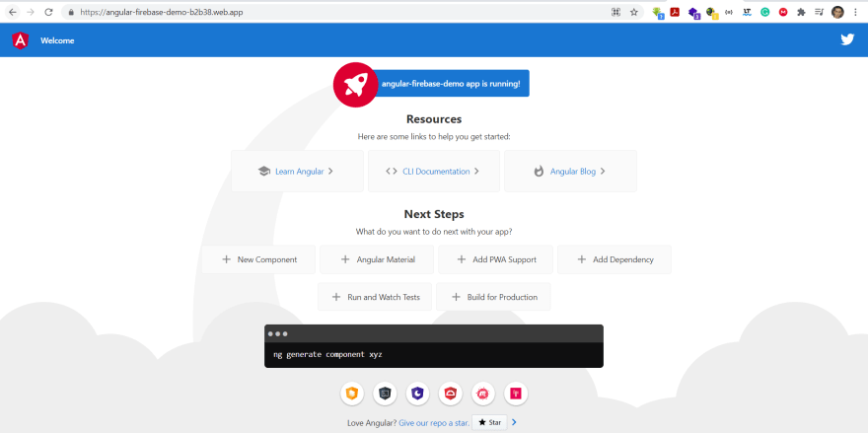
Task: Open the red Adobe Acrobat extension
Action: coord(675,12)
